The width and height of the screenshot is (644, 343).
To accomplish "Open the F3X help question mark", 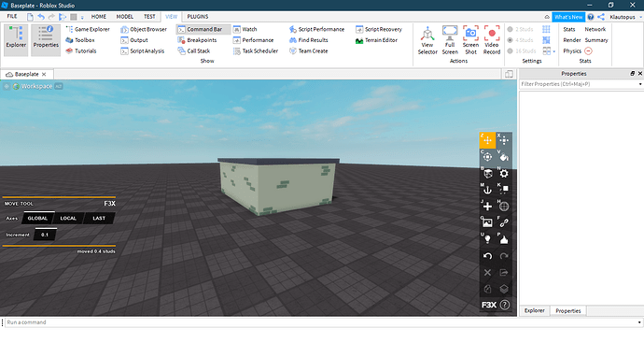I will [505, 305].
